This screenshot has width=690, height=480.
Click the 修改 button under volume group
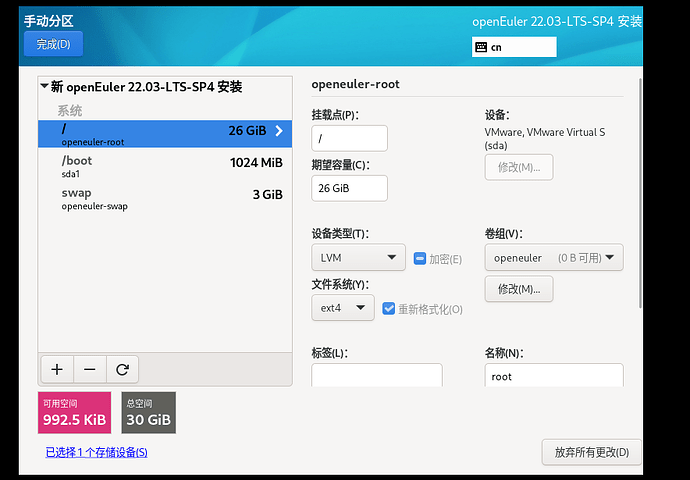519,289
